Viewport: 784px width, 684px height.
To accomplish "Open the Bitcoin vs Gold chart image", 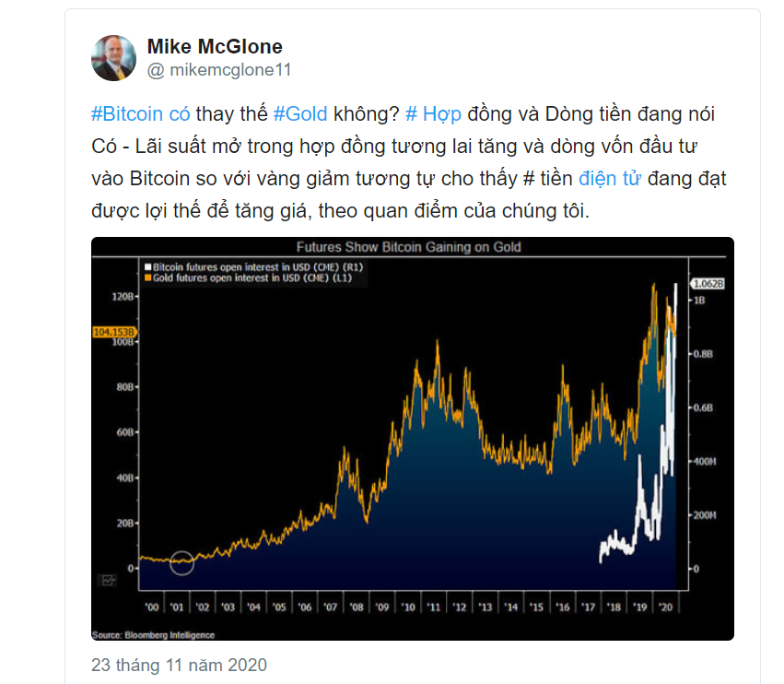I will [413, 439].
